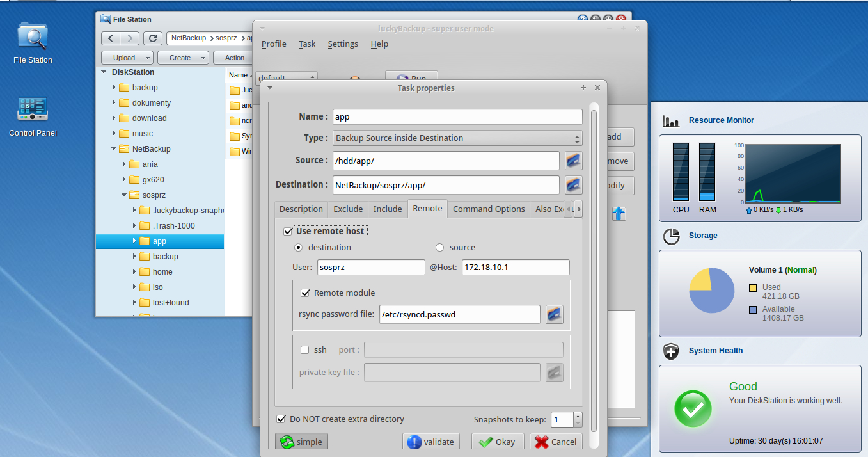
Task: Open the Profile menu
Action: [274, 44]
